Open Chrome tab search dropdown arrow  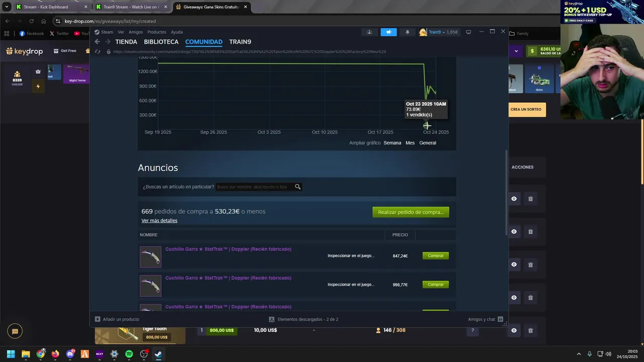coord(7,7)
